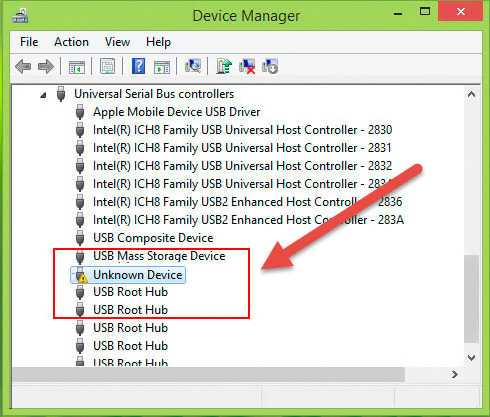Click the Update Driver Software icon

coord(224,66)
